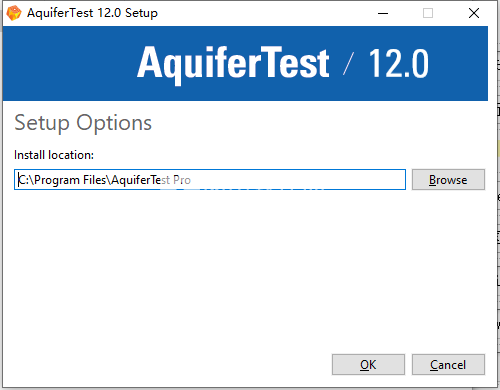Focus the install location path field
The height and width of the screenshot is (390, 500).
click(x=210, y=180)
